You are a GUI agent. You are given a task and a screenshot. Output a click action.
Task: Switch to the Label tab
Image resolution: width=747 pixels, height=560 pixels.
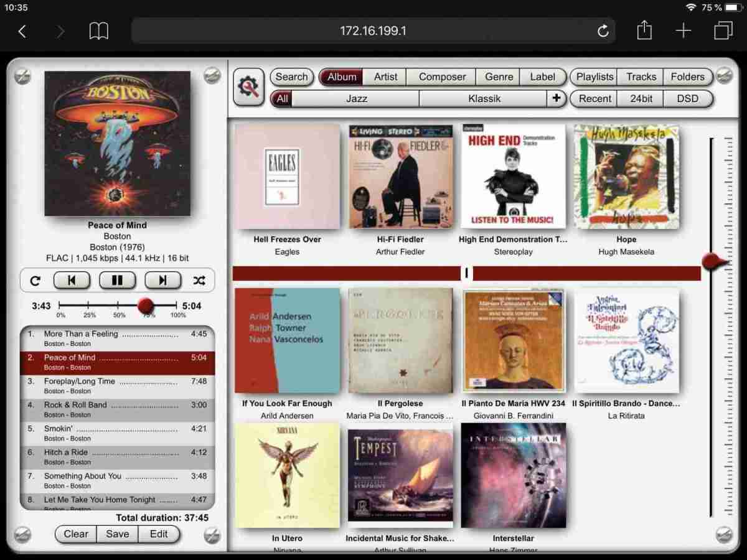[x=542, y=77]
